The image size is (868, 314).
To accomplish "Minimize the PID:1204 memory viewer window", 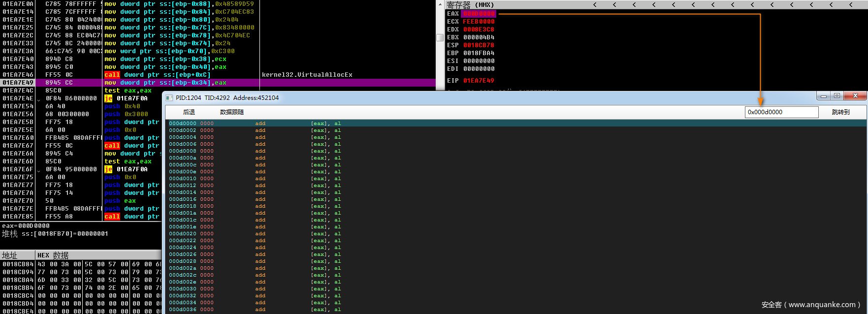I will click(823, 95).
